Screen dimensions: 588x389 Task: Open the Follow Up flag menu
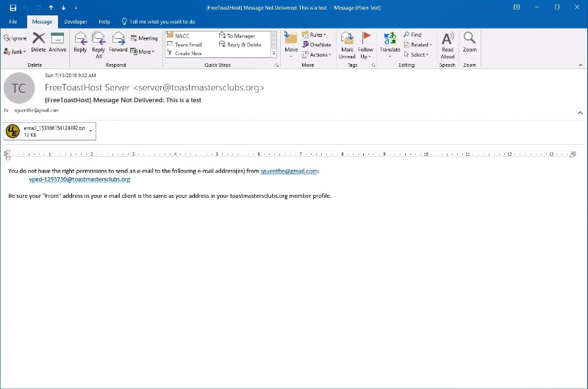[x=365, y=45]
